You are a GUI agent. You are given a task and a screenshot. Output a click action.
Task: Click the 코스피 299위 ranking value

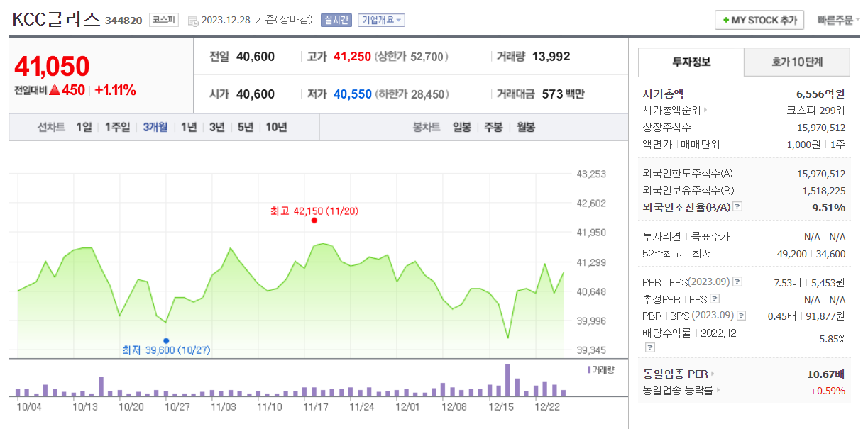point(815,110)
